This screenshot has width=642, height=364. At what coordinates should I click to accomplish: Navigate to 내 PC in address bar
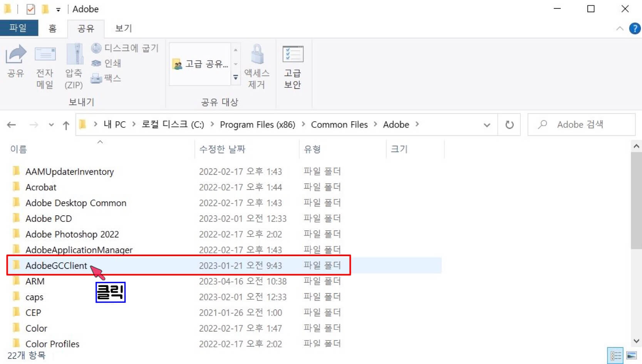(x=114, y=124)
